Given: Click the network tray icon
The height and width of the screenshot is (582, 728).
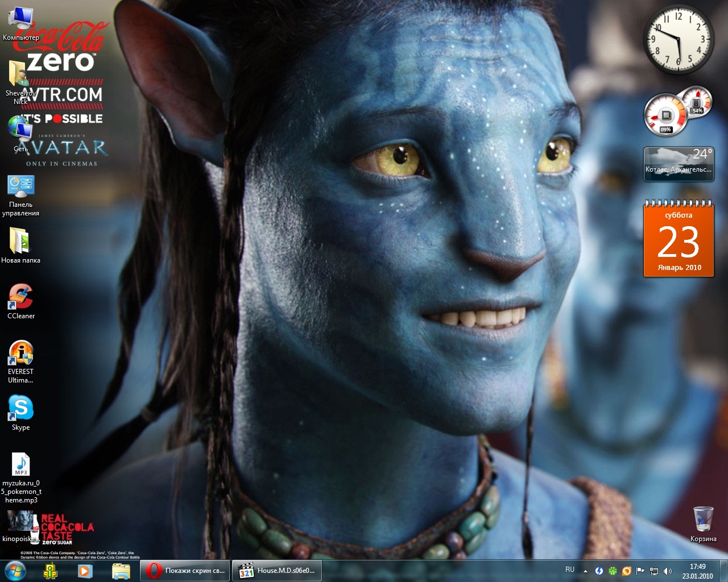Looking at the screenshot, I should (654, 571).
